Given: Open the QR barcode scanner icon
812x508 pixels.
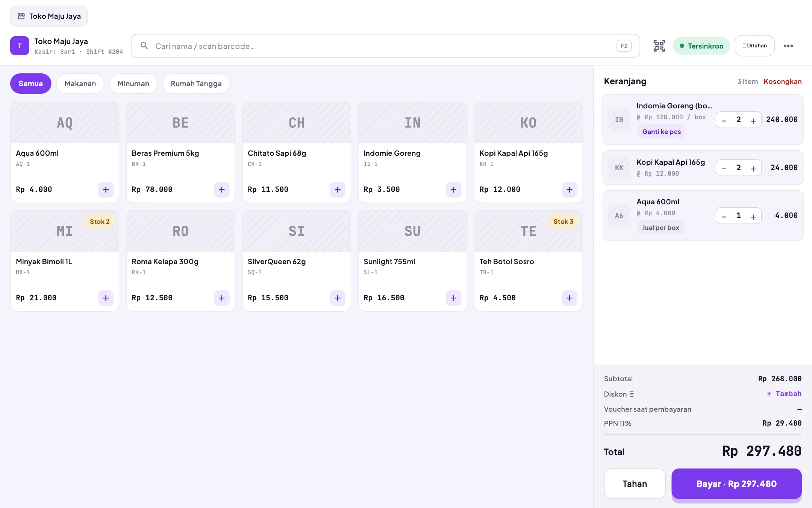Looking at the screenshot, I should pos(659,46).
